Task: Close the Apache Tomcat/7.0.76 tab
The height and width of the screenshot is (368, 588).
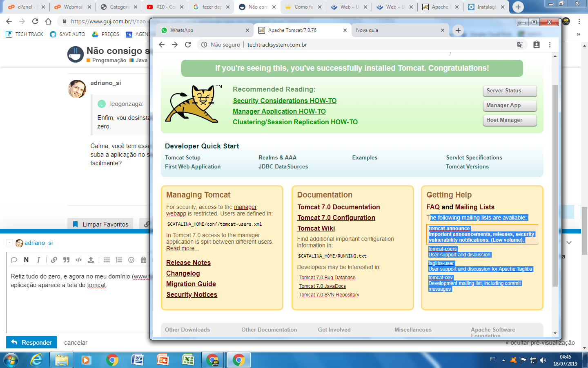Action: (345, 30)
